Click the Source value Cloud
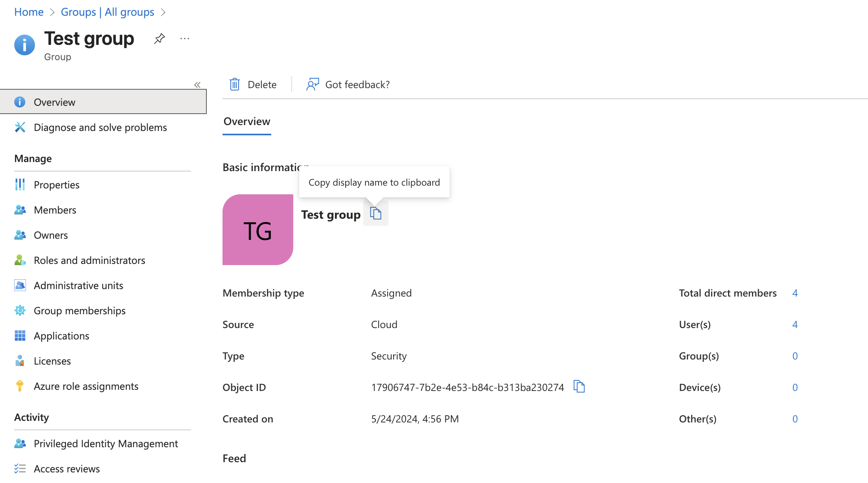This screenshot has height=483, width=868. click(x=384, y=324)
